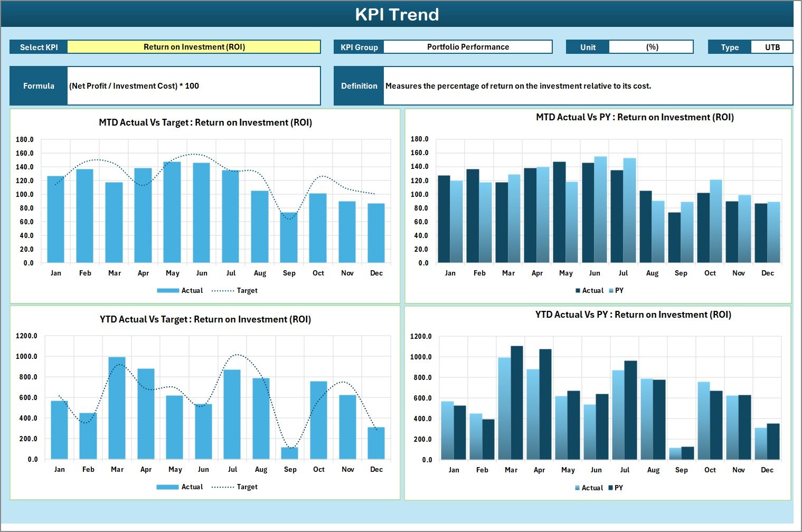Select PY legend marker in MTD PY chart

611,291
